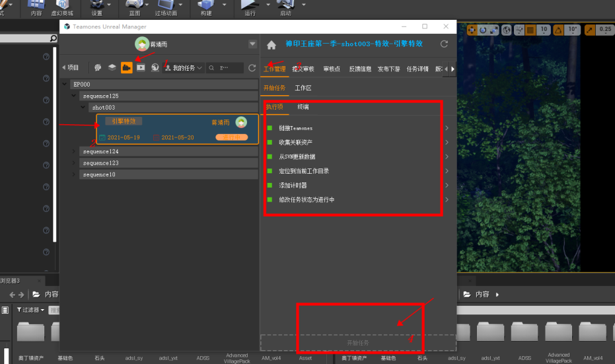Click the 修改任务状态为进行中 row
Image resolution: width=615 pixels, height=364 pixels.
pyautogui.click(x=358, y=200)
